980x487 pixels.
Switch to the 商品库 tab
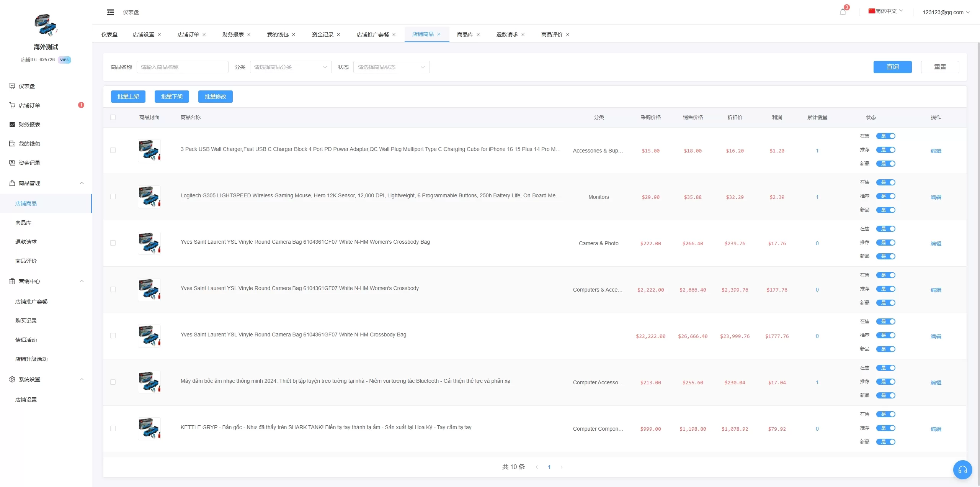click(465, 34)
